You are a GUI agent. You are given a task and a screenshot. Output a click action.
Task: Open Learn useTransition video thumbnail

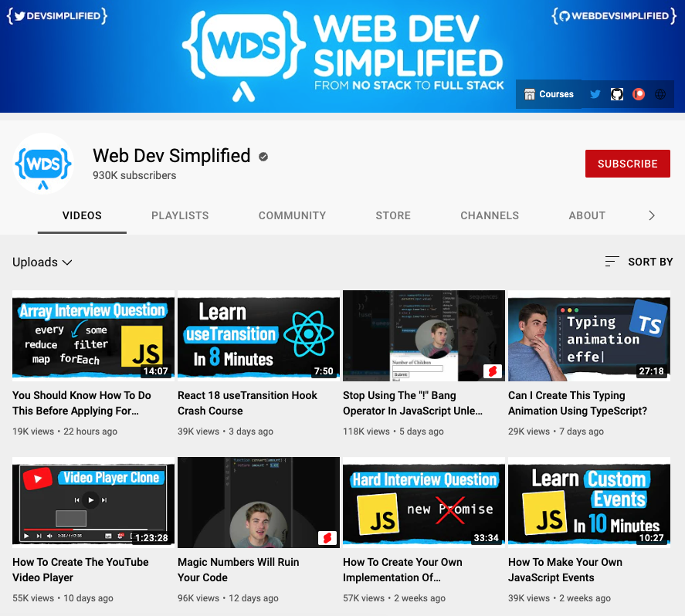click(259, 336)
